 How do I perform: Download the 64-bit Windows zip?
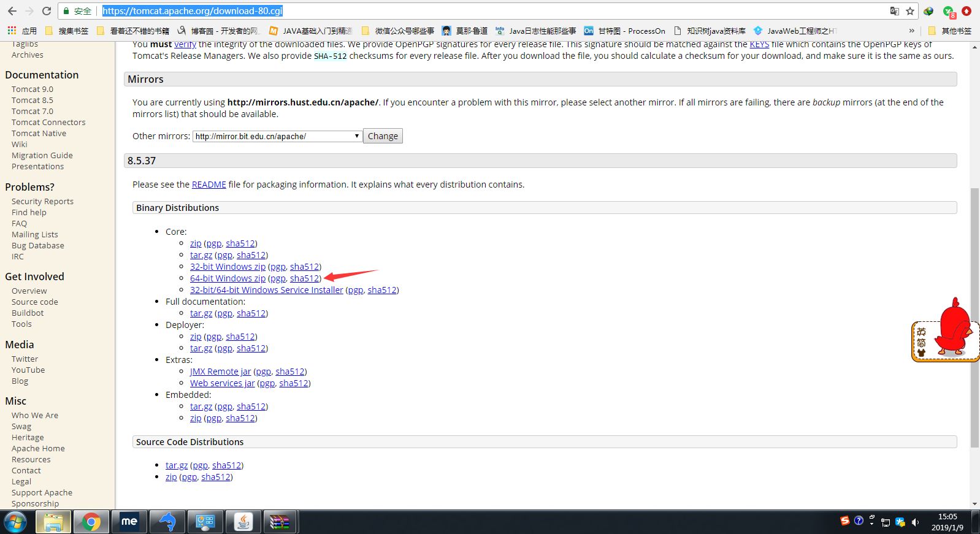pos(228,278)
